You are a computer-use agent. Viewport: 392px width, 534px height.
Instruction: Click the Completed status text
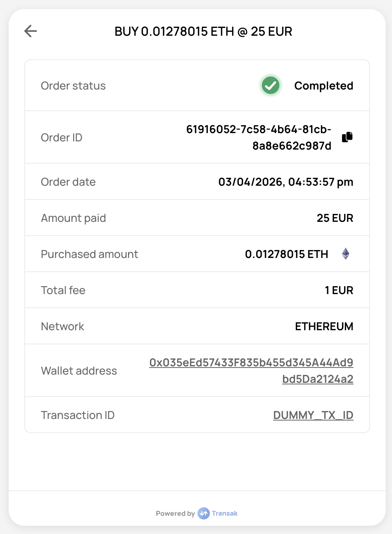coord(324,86)
